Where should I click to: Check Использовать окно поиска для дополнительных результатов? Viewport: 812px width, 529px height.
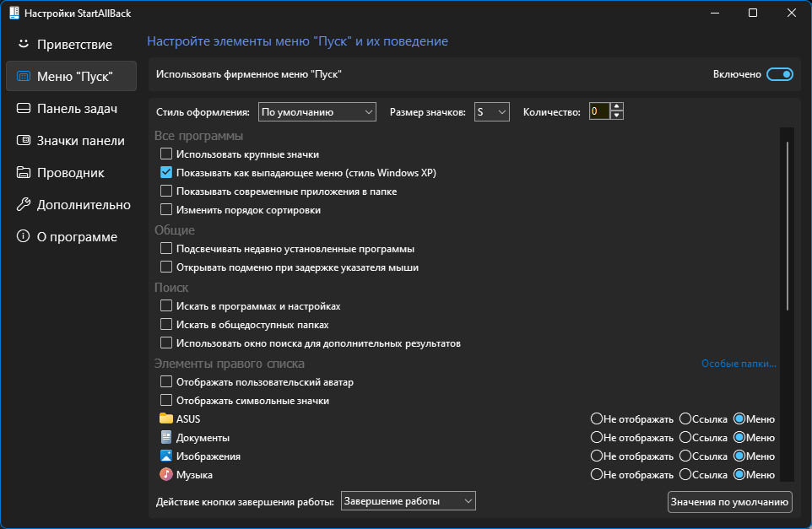coord(166,343)
